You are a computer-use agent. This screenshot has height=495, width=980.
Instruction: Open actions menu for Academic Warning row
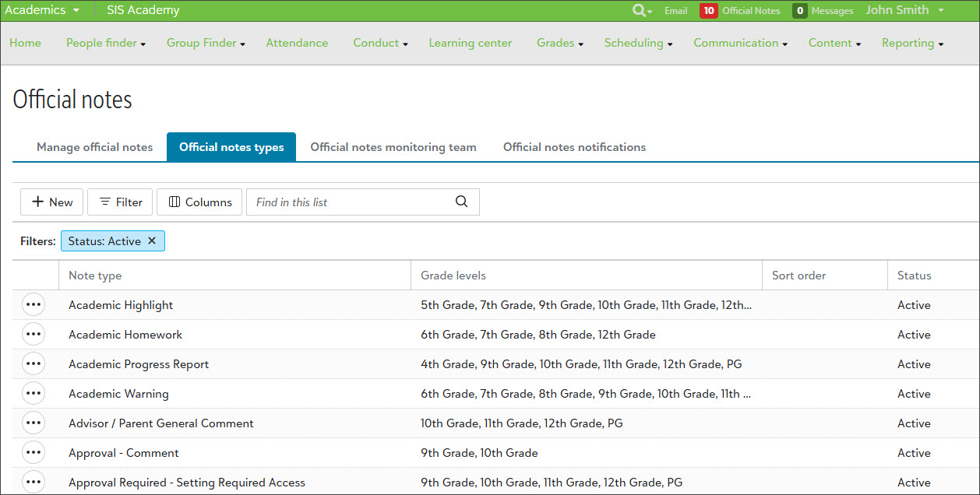(x=33, y=394)
